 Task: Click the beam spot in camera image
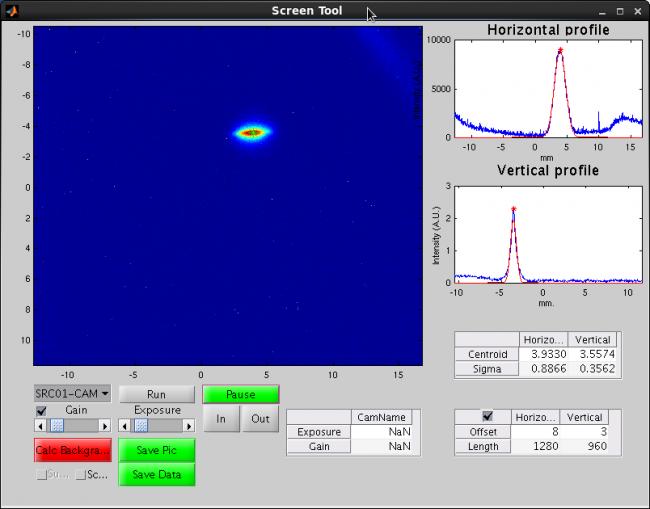point(252,132)
